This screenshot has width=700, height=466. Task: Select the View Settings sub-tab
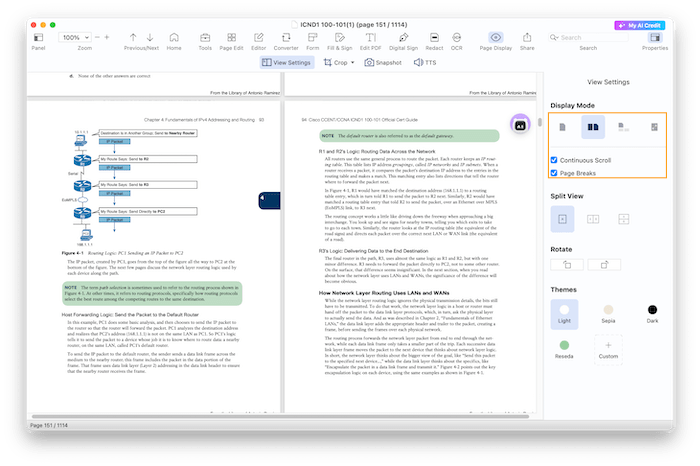[287, 62]
